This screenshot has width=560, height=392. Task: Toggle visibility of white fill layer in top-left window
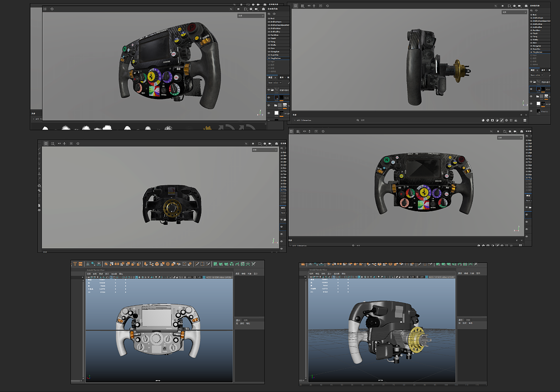point(269,113)
